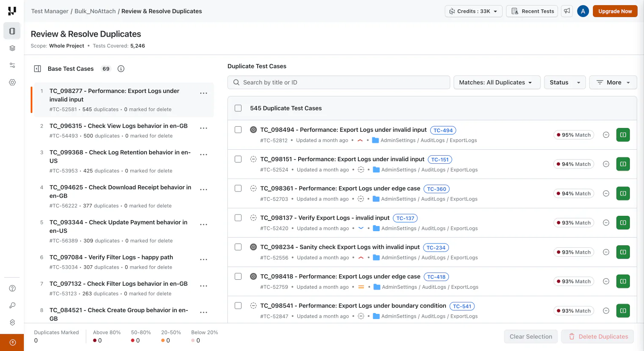The image size is (644, 351).
Task: Select base test case TC_097132
Action: (x=122, y=288)
